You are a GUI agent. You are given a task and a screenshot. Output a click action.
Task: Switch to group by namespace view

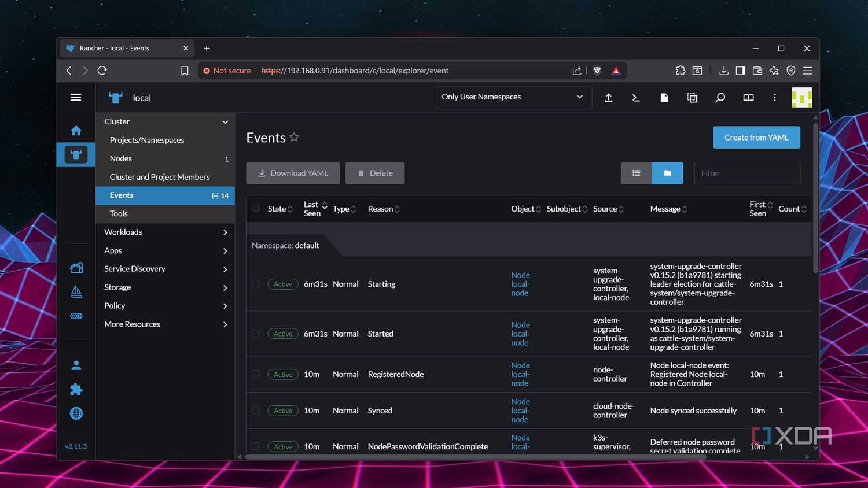668,173
